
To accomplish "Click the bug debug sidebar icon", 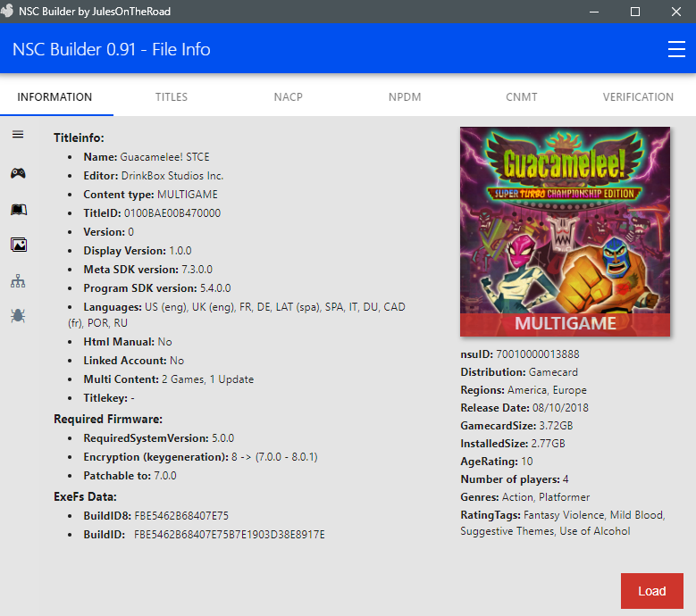I will [18, 316].
